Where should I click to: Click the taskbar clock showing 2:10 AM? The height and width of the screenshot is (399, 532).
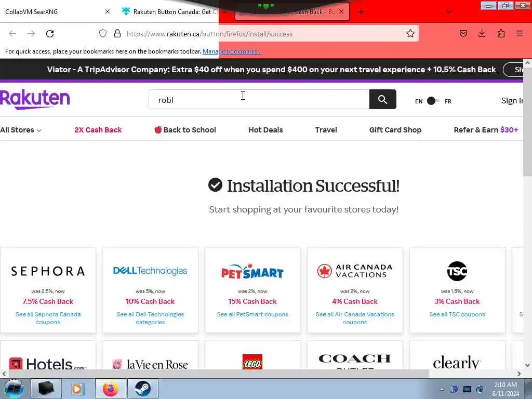click(x=506, y=389)
